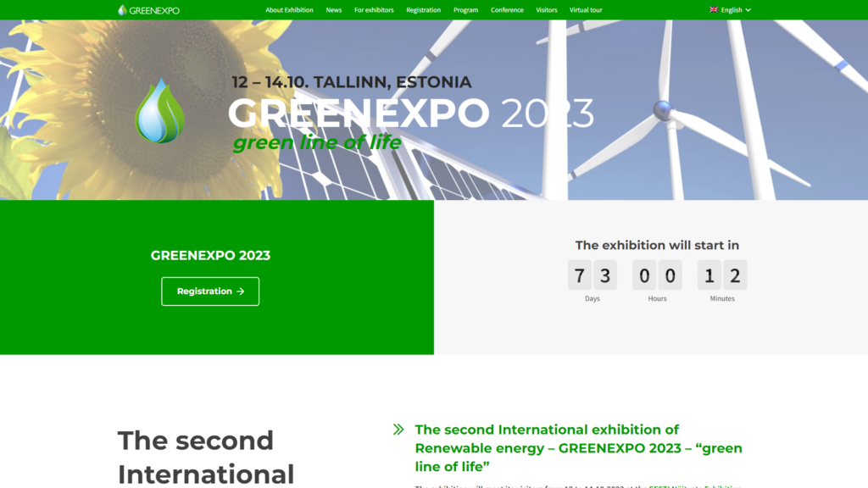The image size is (868, 488).
Task: Click the Hours countdown digits 00
Action: (657, 275)
